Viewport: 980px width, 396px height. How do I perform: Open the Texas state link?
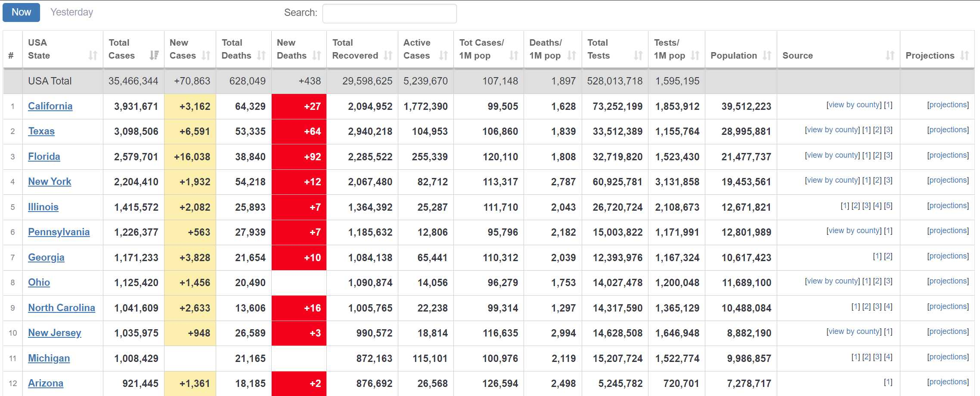point(41,131)
